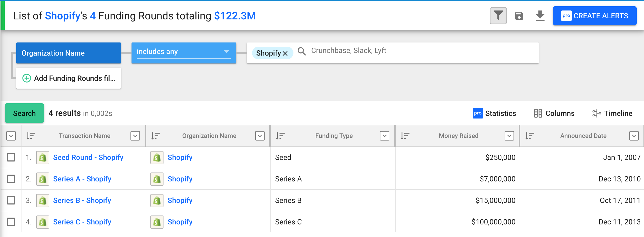
Task: Click Shopify logo in Series C transaction
Action: [x=43, y=222]
